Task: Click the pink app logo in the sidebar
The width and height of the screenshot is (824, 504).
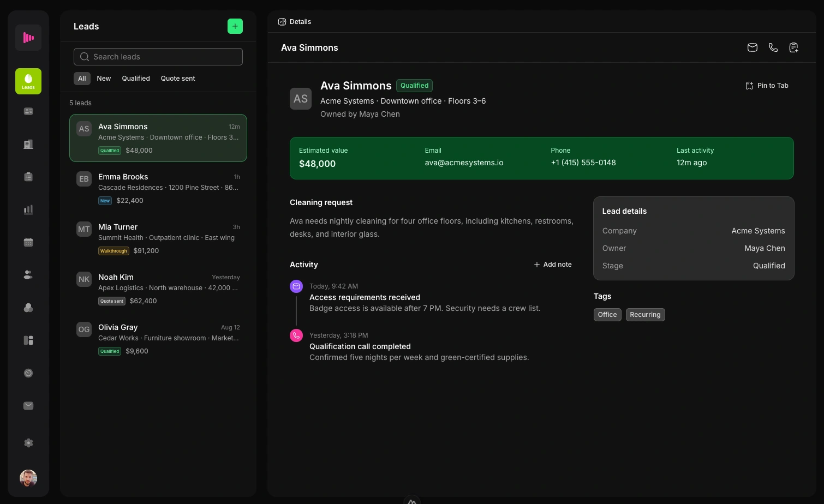Action: click(28, 38)
